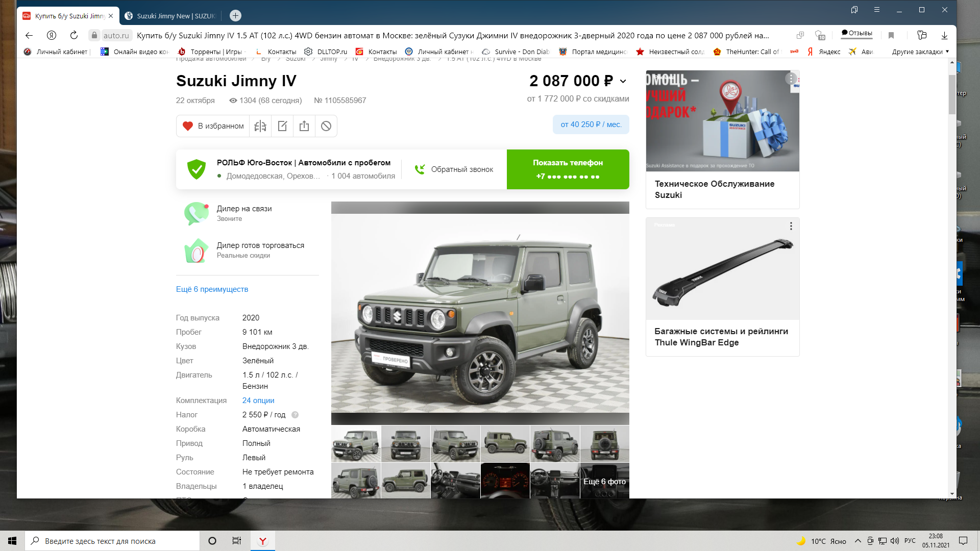980x551 pixels.
Task: Open Thule WingBar Edge ad options menu
Action: (791, 226)
